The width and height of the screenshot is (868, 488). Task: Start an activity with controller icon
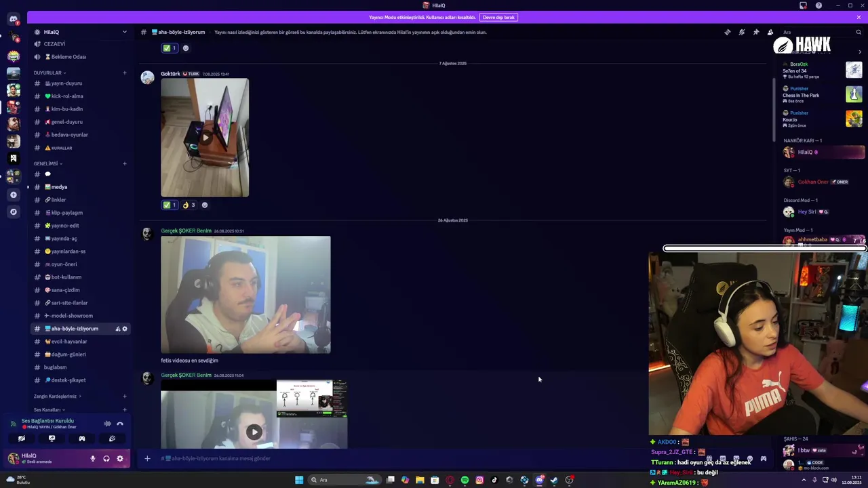82,439
